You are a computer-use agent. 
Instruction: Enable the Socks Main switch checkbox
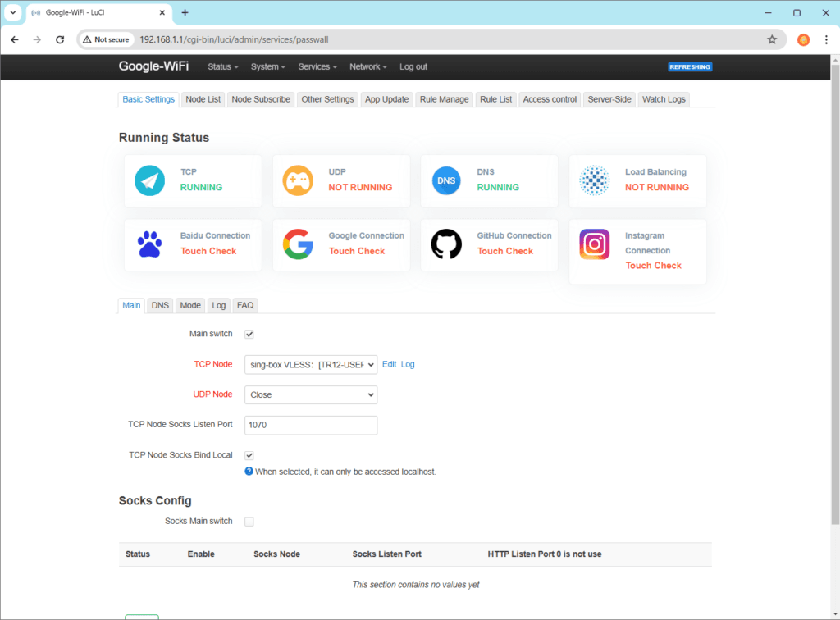(x=249, y=522)
